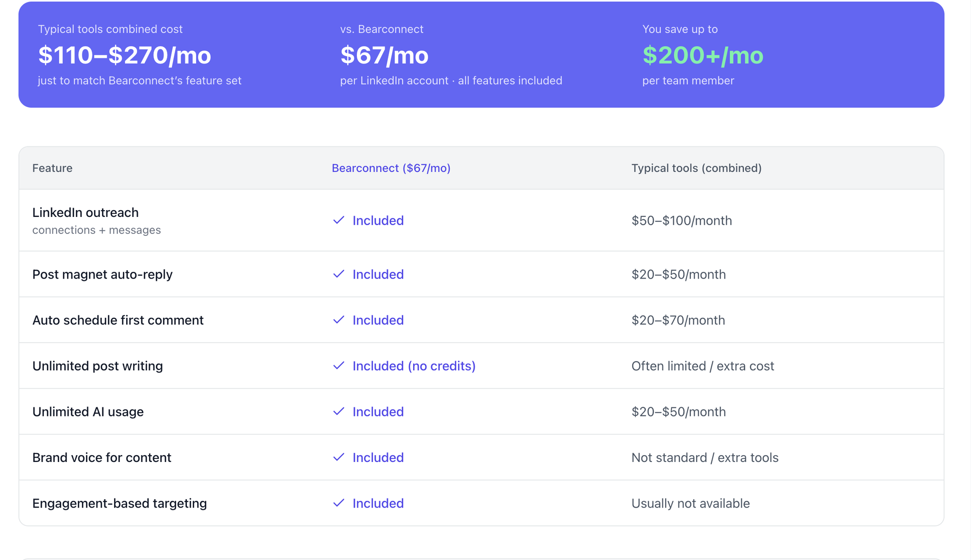Click the checkmark for Auto schedule first comment

(x=338, y=320)
